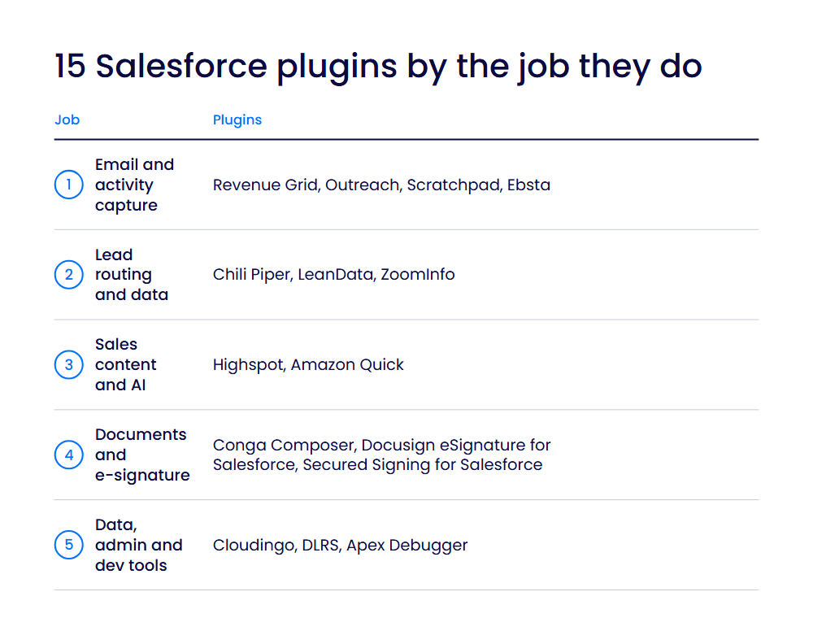This screenshot has height=644, width=813.
Task: Click the 'Lead routing and data' label
Action: (132, 275)
